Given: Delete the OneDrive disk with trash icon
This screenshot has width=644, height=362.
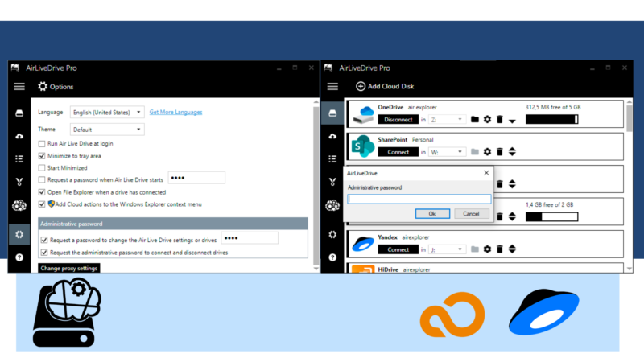Looking at the screenshot, I should (x=500, y=119).
